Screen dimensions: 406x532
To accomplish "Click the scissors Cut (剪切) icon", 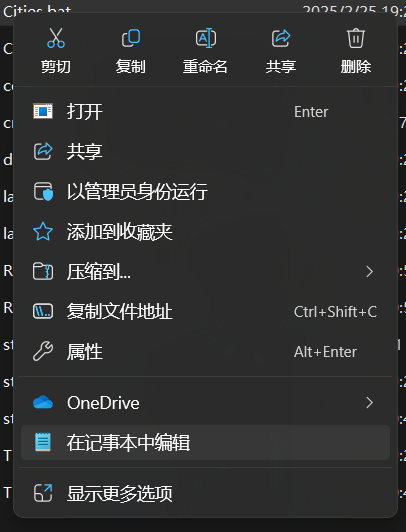I will (56, 38).
